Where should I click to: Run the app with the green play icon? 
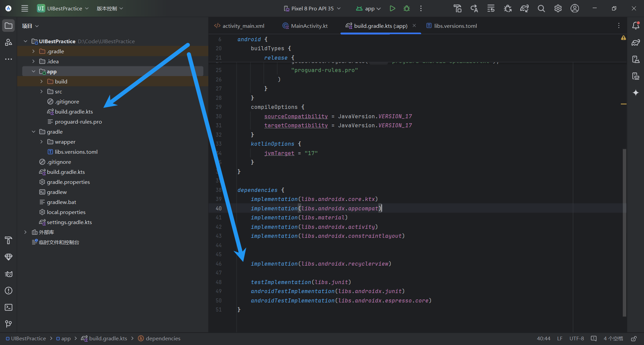click(392, 8)
